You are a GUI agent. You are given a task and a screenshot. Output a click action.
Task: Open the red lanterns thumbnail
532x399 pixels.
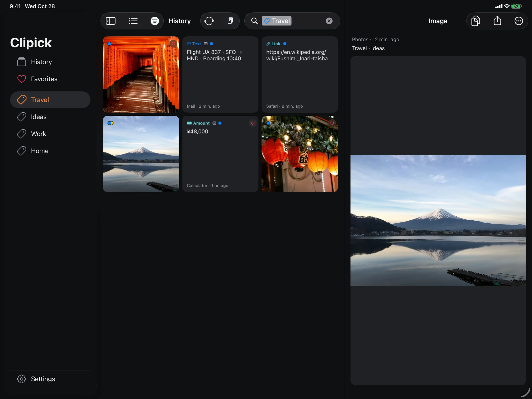coord(300,154)
